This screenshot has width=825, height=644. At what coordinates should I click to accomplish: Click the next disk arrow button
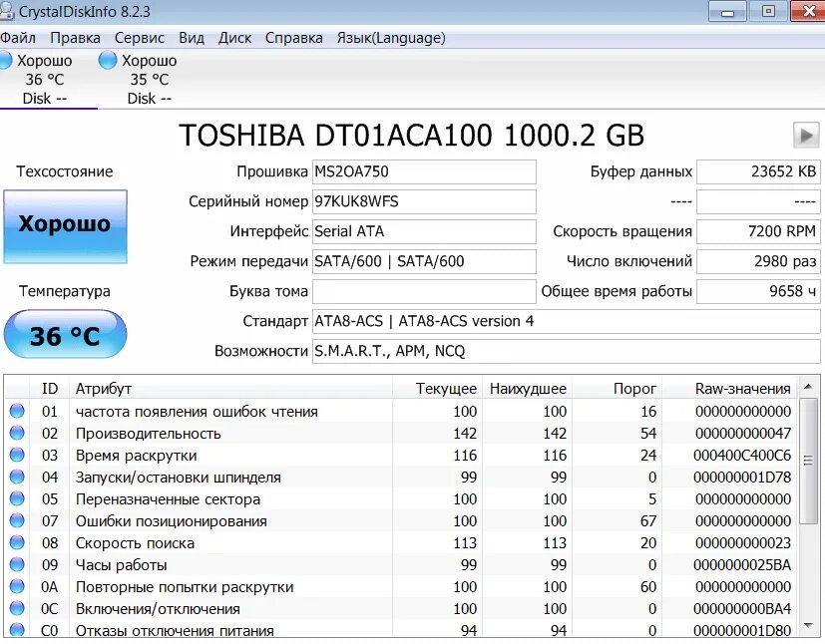pyautogui.click(x=806, y=136)
